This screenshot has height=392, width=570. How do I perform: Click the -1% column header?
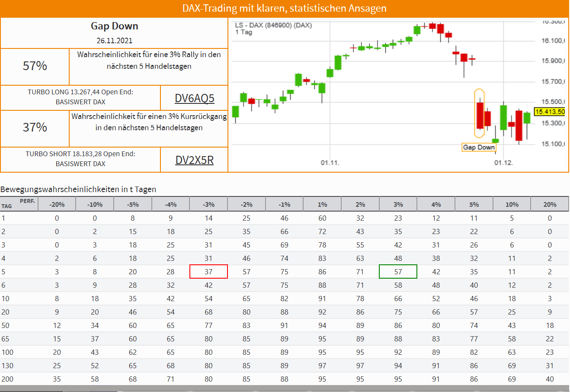pyautogui.click(x=284, y=205)
